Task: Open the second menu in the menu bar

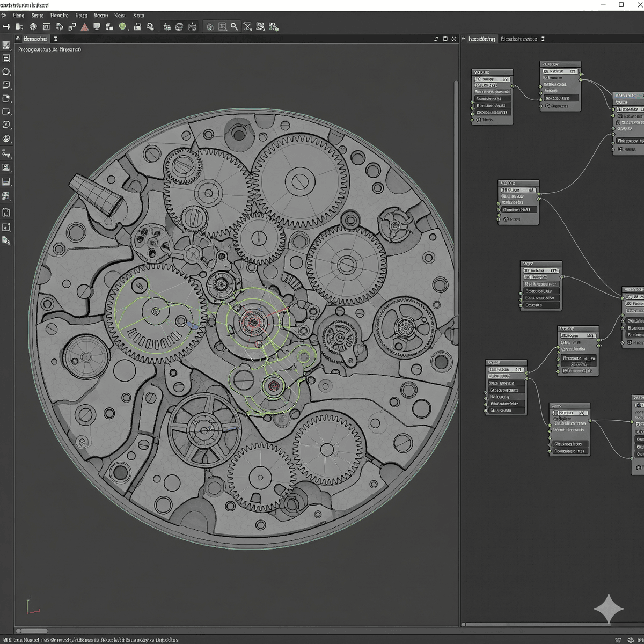Action: (x=18, y=16)
